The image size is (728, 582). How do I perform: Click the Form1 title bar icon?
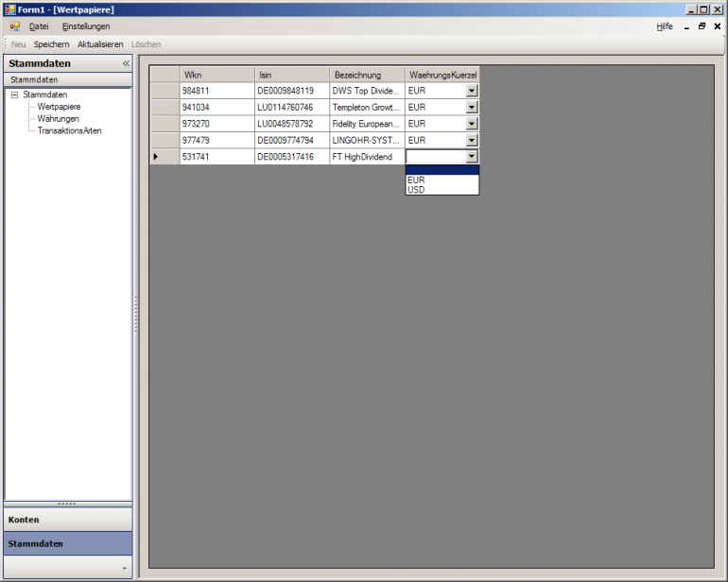(9, 9)
